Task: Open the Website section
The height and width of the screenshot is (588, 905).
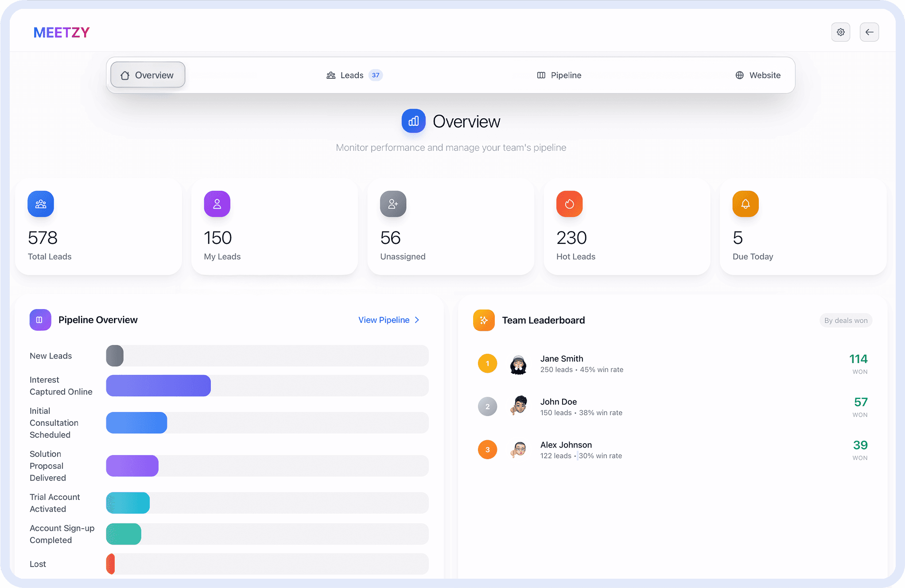Action: click(758, 75)
